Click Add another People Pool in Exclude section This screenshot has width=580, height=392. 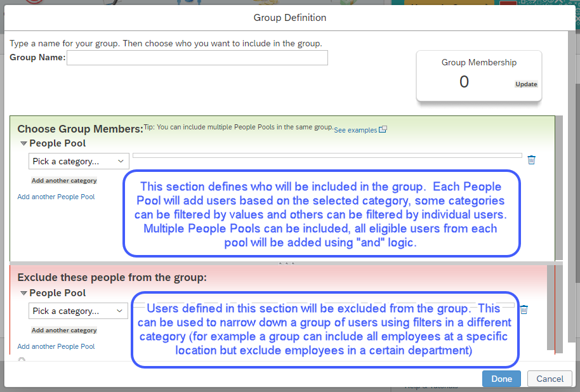coord(56,346)
